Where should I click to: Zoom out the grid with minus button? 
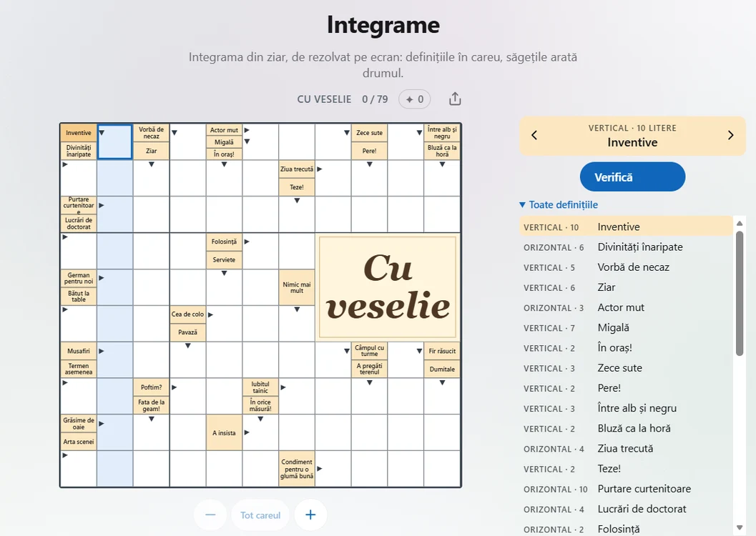point(210,515)
